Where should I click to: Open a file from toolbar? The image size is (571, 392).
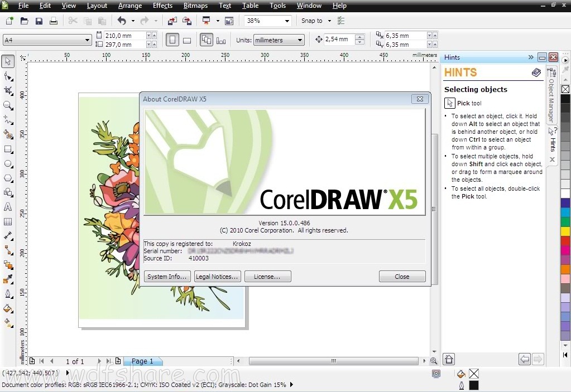coord(25,21)
